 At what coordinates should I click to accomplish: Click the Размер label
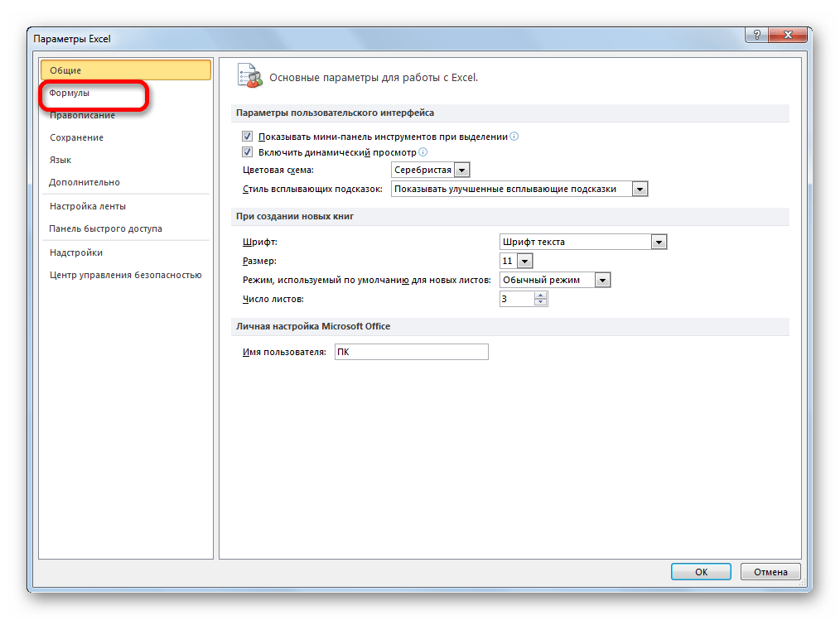point(259,262)
